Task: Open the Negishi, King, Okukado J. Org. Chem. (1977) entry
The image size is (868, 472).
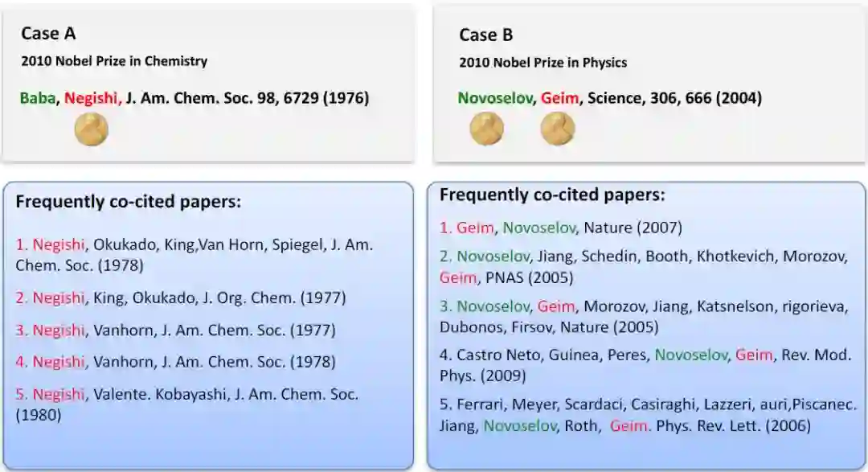Action: pyautogui.click(x=181, y=298)
